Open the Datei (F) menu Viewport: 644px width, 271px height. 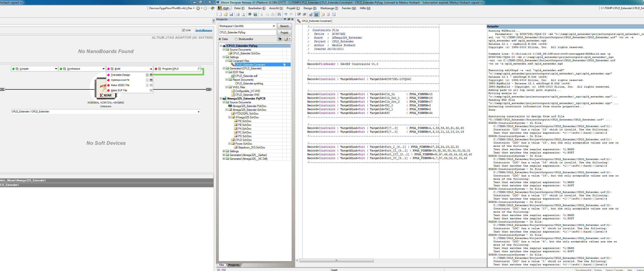tap(239, 8)
